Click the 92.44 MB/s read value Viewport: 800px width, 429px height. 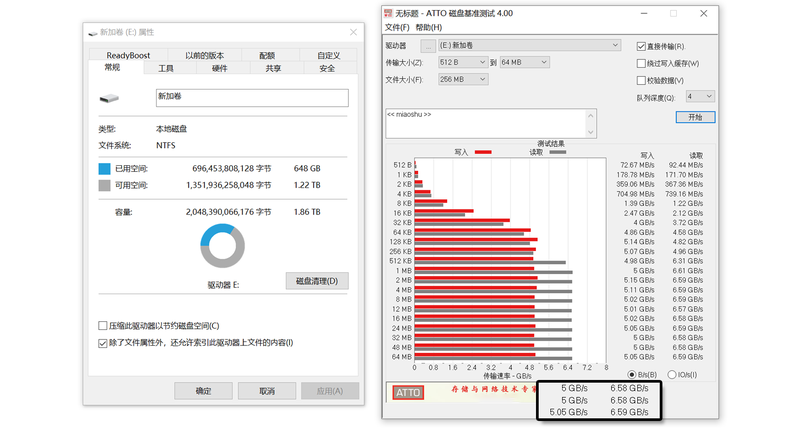[x=686, y=165]
